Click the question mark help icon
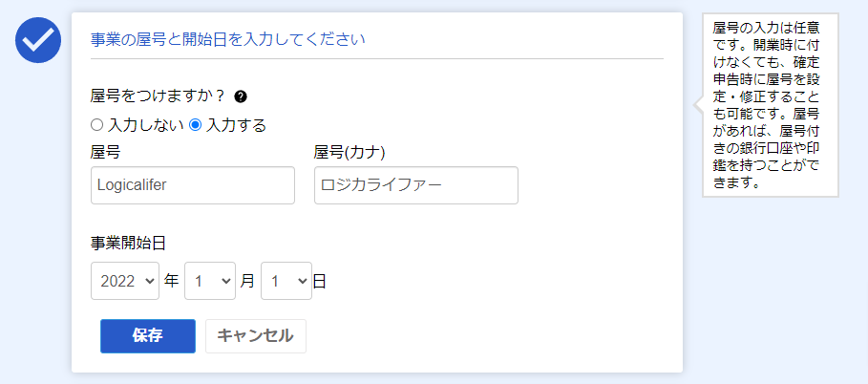The height and width of the screenshot is (384, 868). pos(241,96)
